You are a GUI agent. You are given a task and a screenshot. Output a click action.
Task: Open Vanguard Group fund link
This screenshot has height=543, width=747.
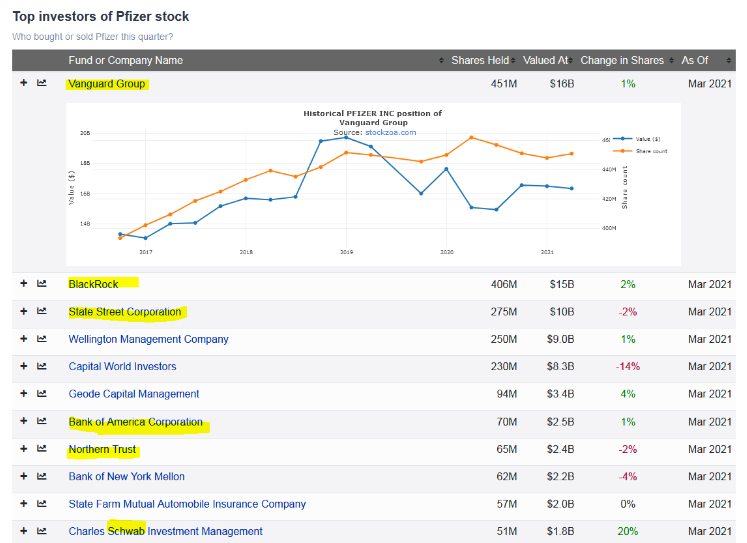click(x=107, y=84)
